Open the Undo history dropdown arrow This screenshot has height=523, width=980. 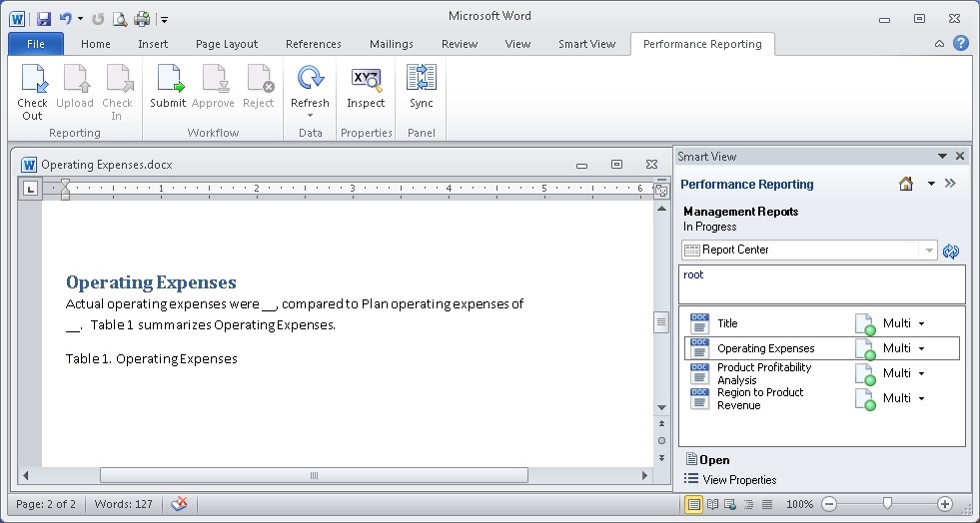click(x=80, y=19)
